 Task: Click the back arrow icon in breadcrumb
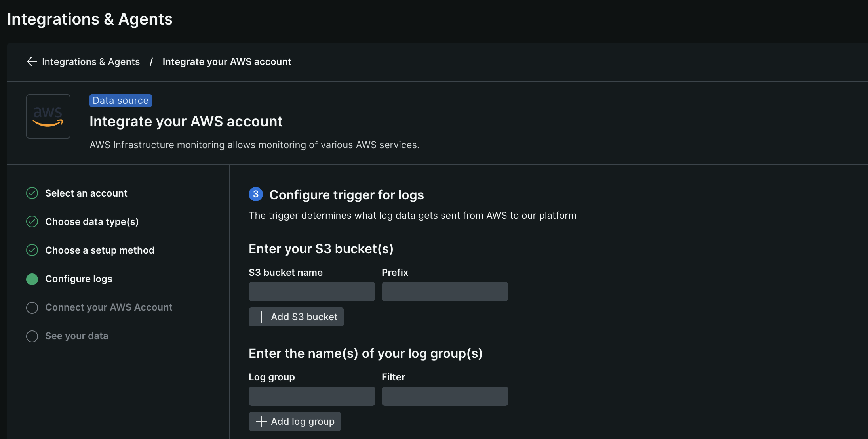coord(32,62)
